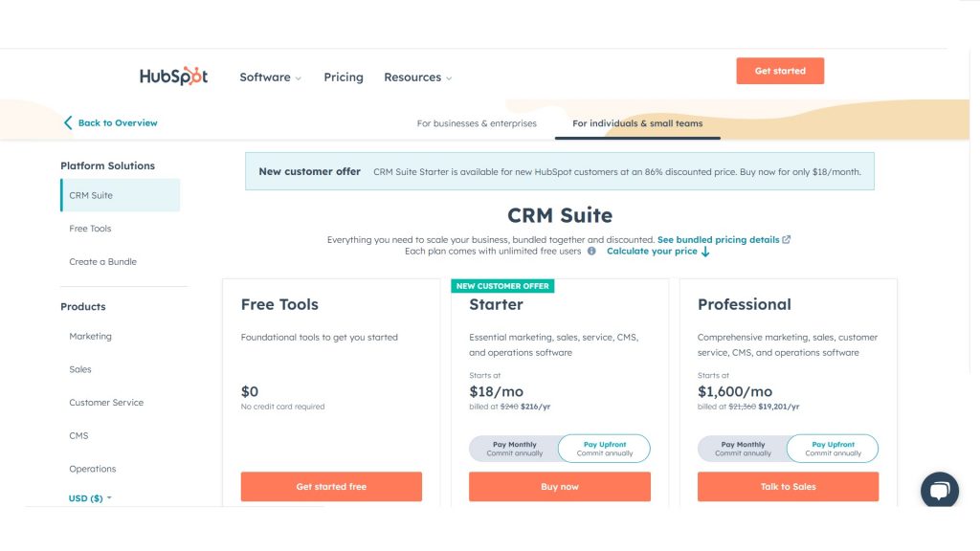Expand the Resources dropdown menu
The height and width of the screenshot is (551, 980).
[x=417, y=77]
